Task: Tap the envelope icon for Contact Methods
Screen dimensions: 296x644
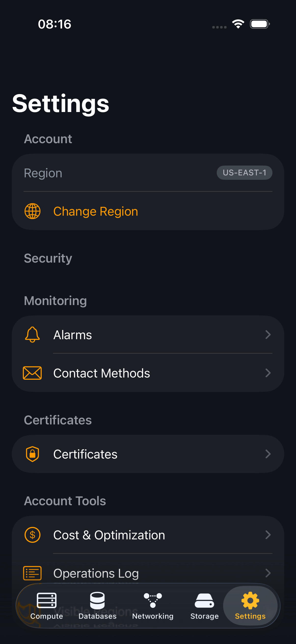Action: click(x=32, y=373)
